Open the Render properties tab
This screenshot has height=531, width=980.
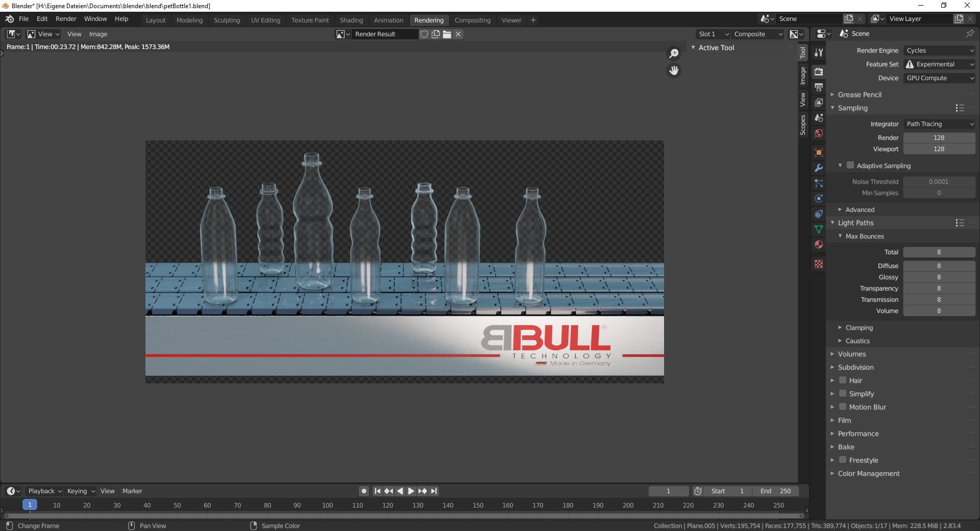(x=819, y=71)
